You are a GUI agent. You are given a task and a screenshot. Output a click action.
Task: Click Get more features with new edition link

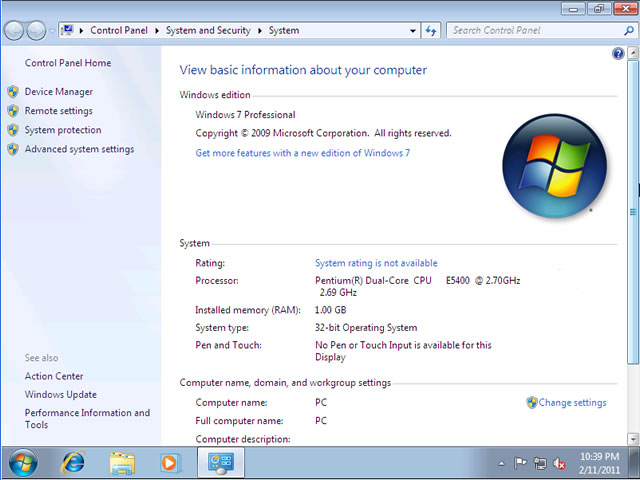(302, 153)
